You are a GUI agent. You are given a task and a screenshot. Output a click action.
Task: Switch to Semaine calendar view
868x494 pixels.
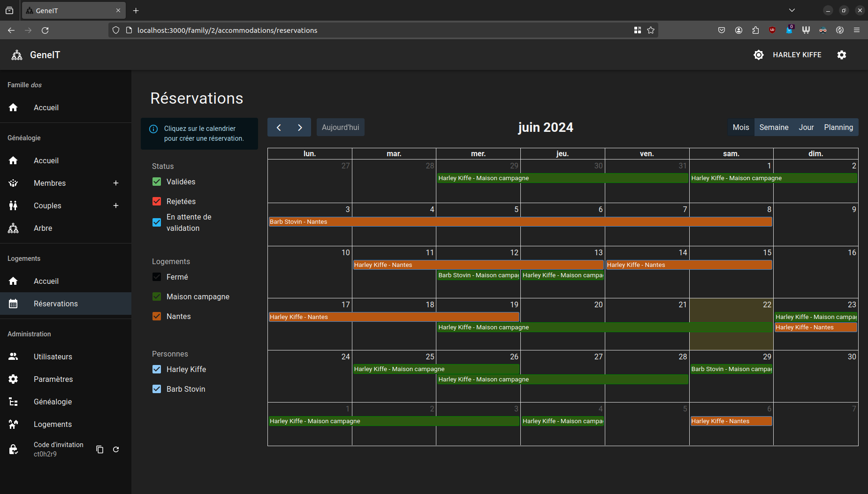click(774, 128)
